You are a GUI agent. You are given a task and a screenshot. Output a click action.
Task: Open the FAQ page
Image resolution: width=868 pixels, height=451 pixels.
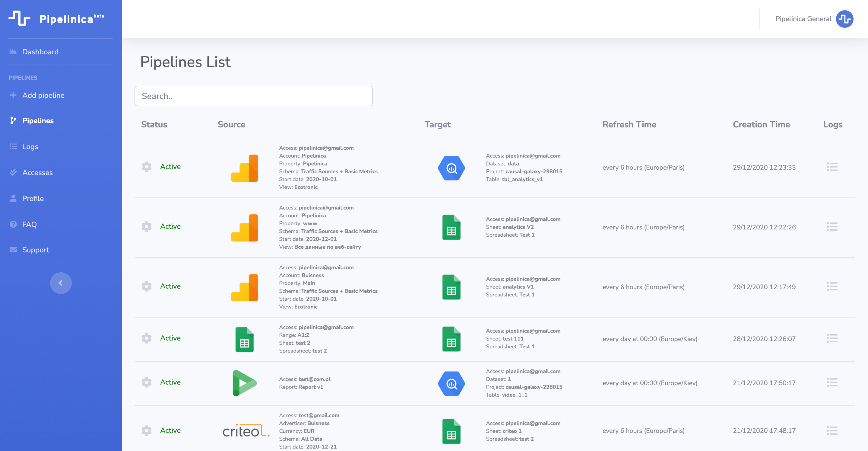pyautogui.click(x=29, y=224)
